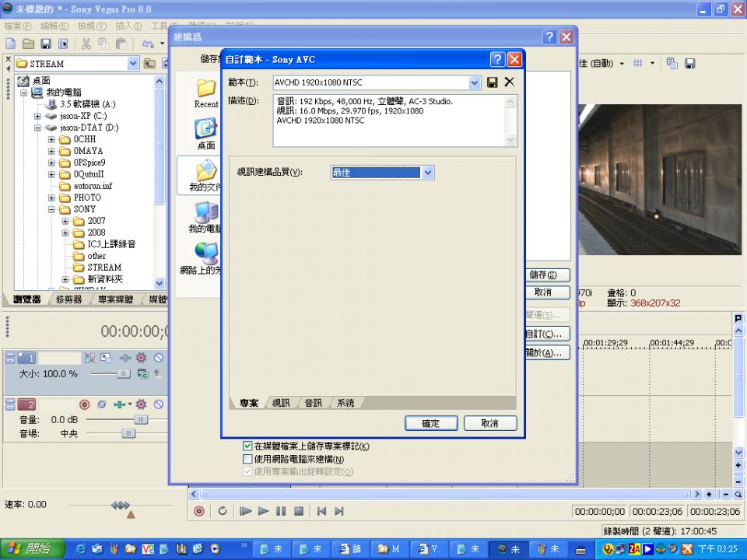Click the Up one level folder icon
The height and width of the screenshot is (560, 747).
[x=149, y=63]
